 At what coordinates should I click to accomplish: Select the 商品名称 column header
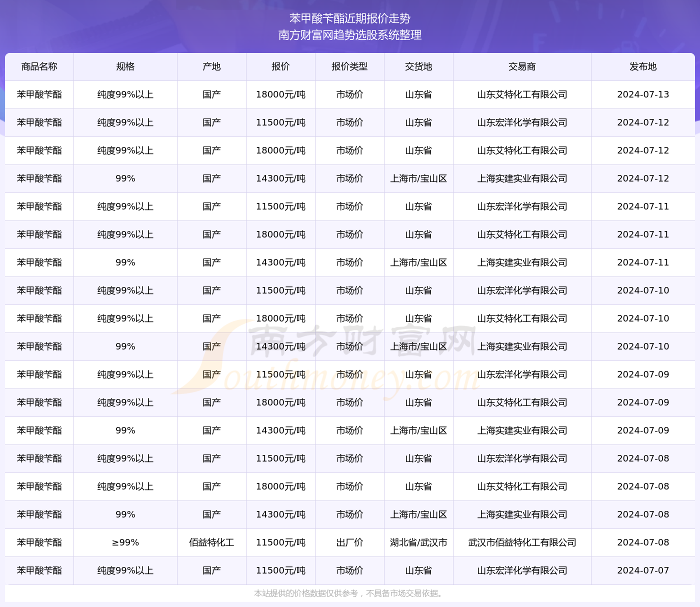click(39, 66)
